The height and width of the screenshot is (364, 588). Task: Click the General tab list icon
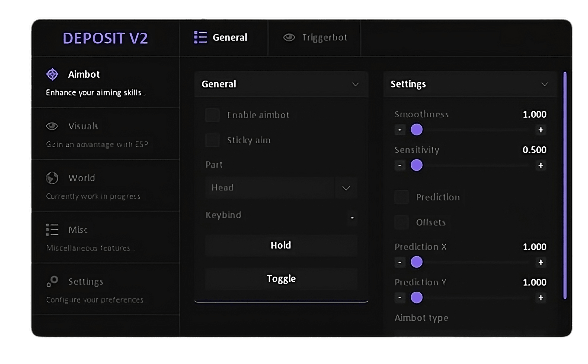point(200,37)
